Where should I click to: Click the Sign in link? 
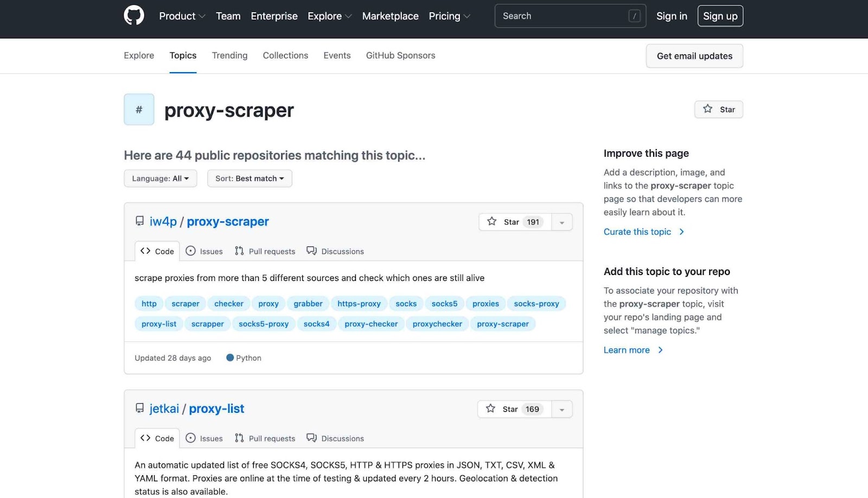[672, 16]
